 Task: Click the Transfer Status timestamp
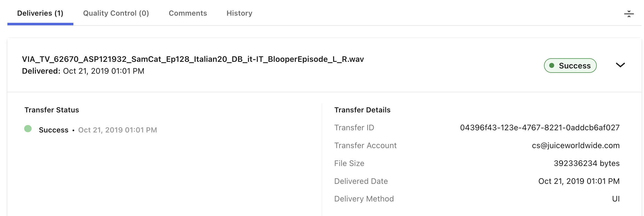[x=118, y=130]
